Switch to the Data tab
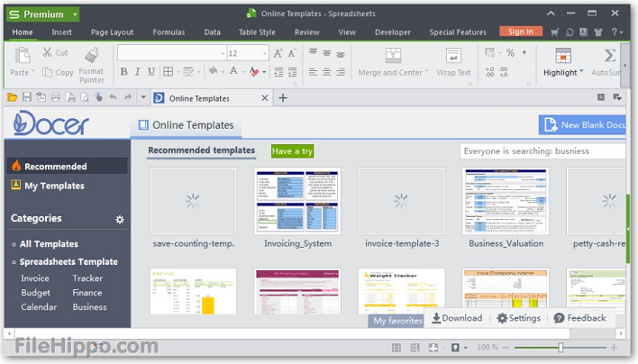 (x=212, y=32)
